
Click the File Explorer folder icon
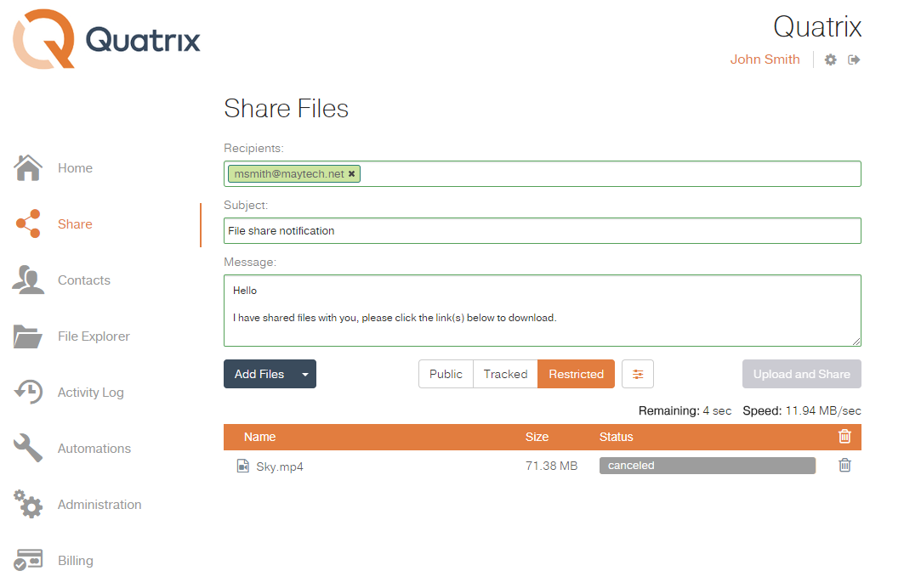(28, 336)
